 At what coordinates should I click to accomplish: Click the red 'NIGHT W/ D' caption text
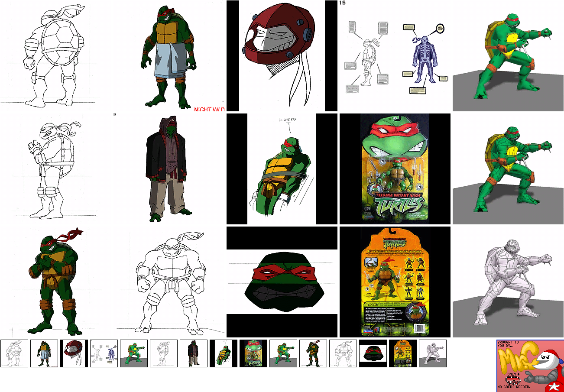coord(209,110)
